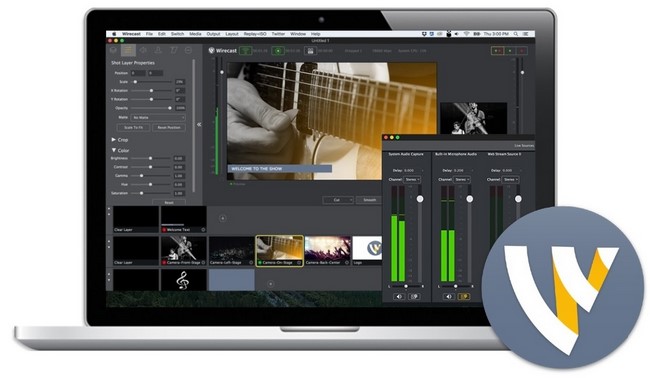Toggle Built-in Microphone Audio monitor button

pyautogui.click(x=464, y=296)
